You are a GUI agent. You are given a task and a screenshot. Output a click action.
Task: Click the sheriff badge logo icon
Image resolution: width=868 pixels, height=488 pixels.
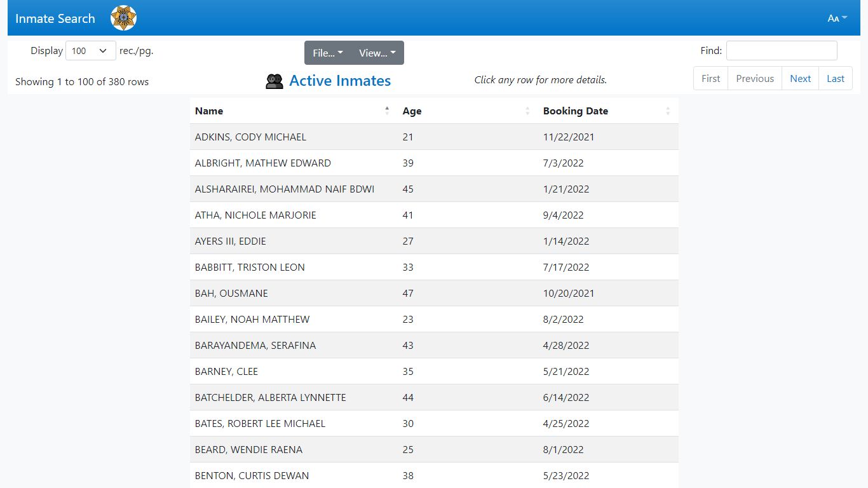point(123,18)
